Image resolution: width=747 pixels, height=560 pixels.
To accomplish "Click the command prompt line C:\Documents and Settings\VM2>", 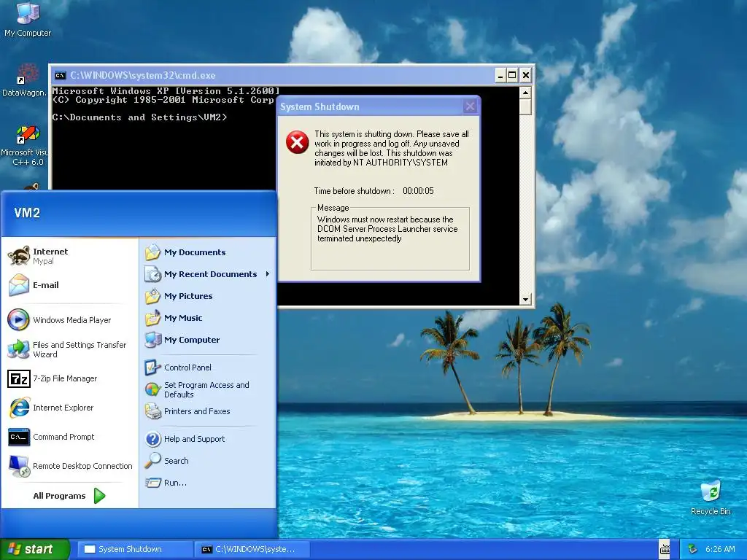I will click(139, 117).
